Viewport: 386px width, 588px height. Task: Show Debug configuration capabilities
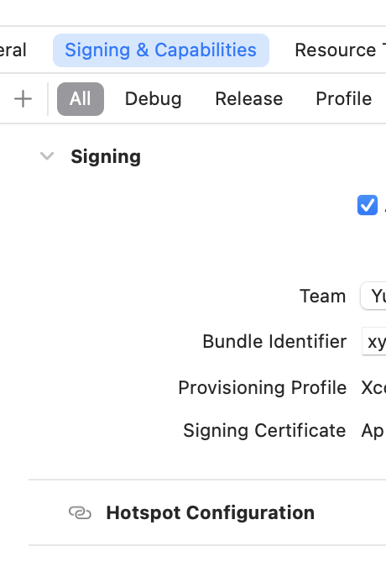click(154, 99)
